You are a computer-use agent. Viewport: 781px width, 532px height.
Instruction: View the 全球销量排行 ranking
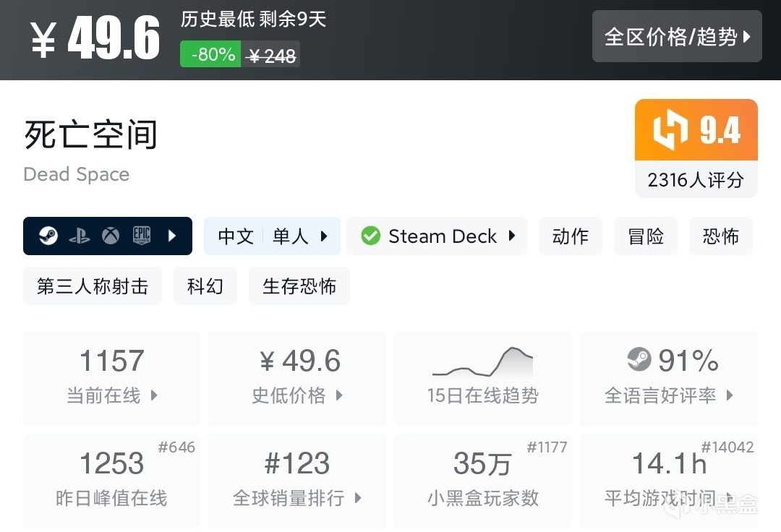pyautogui.click(x=297, y=481)
